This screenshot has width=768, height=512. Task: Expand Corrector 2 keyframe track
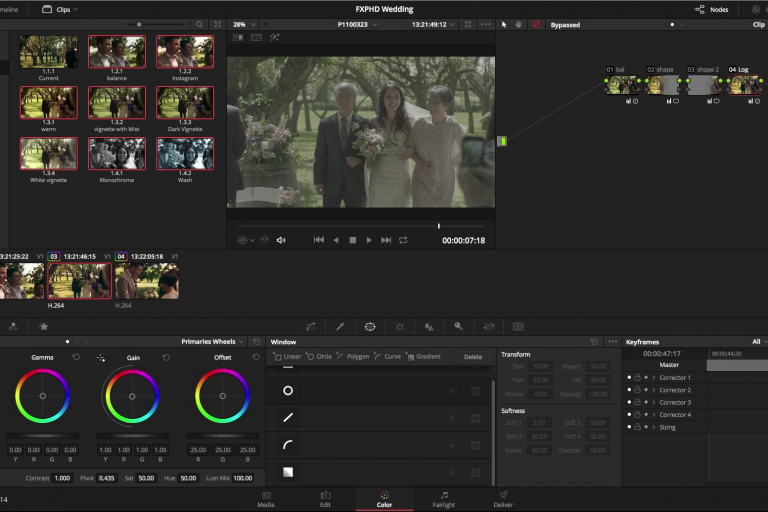tap(653, 390)
